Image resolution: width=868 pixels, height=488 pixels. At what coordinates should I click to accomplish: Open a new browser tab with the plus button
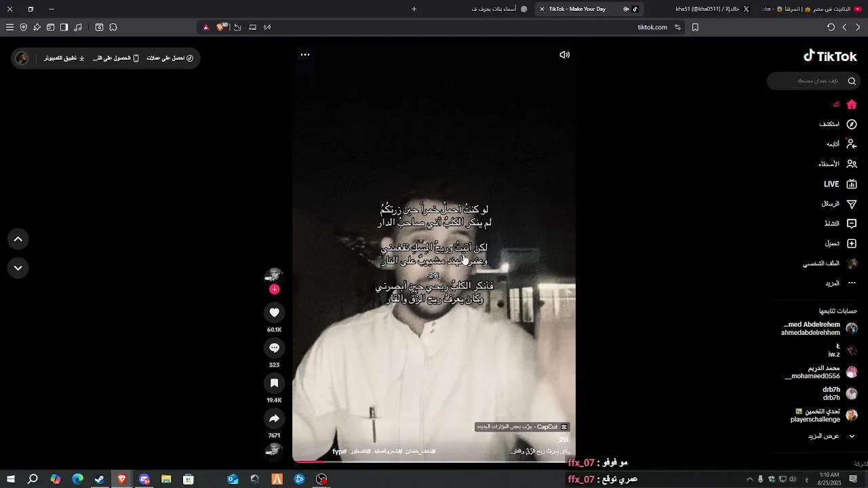pyautogui.click(x=414, y=9)
